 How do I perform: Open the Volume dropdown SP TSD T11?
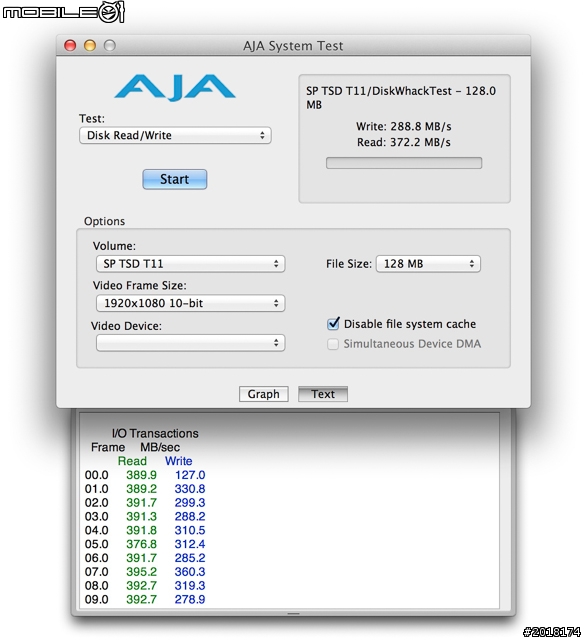(190, 264)
